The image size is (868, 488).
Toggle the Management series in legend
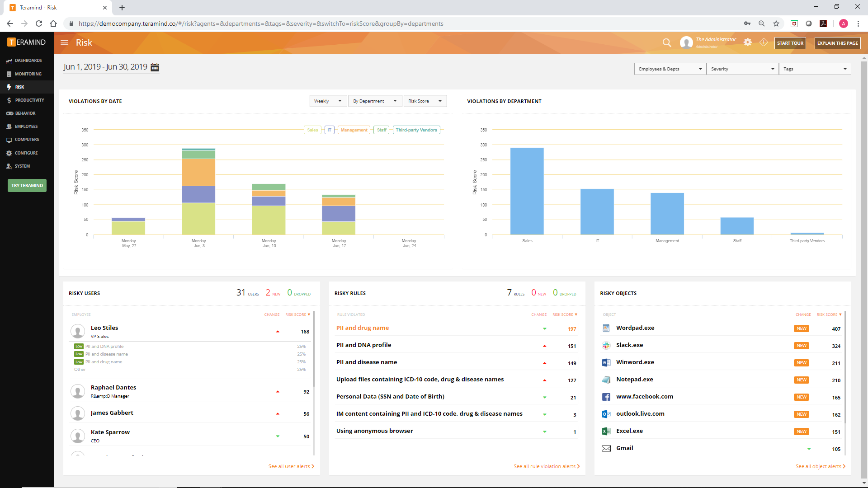click(354, 130)
